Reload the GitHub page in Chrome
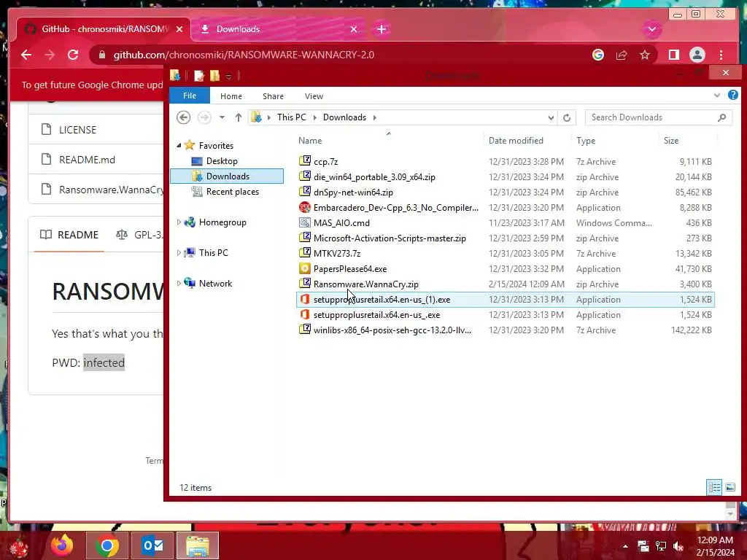Viewport: 747px width, 560px height. click(x=73, y=55)
